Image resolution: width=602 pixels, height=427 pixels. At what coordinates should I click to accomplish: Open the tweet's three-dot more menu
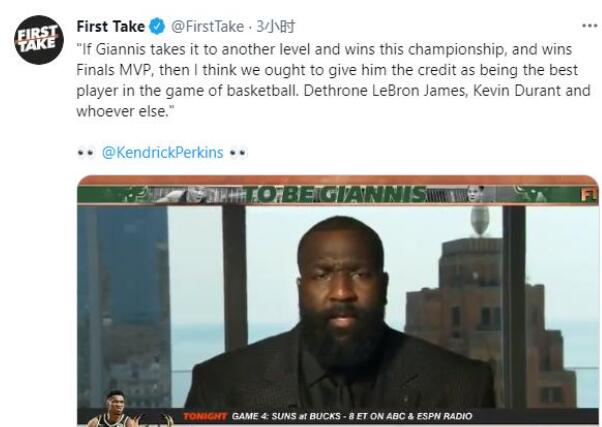589,26
